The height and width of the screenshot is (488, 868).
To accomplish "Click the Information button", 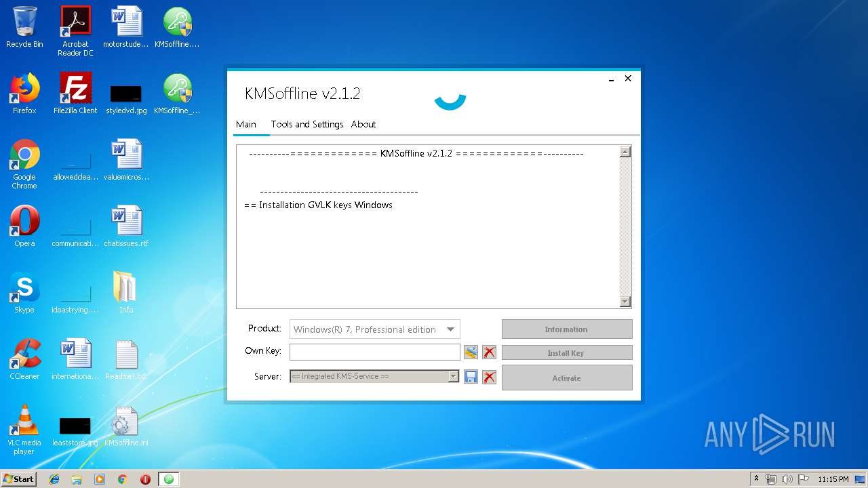I will point(567,329).
